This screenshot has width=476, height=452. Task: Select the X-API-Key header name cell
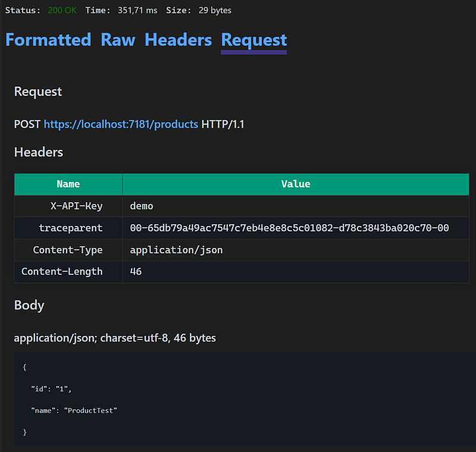tap(68, 206)
